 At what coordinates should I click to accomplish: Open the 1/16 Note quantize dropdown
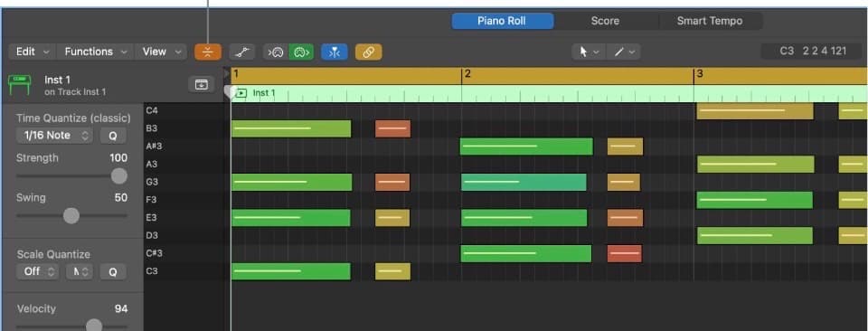point(54,136)
